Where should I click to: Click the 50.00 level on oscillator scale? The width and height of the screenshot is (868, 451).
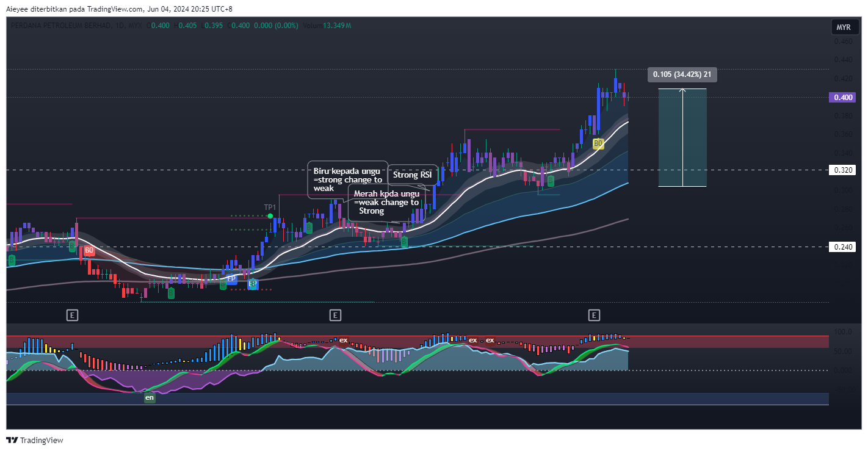842,351
